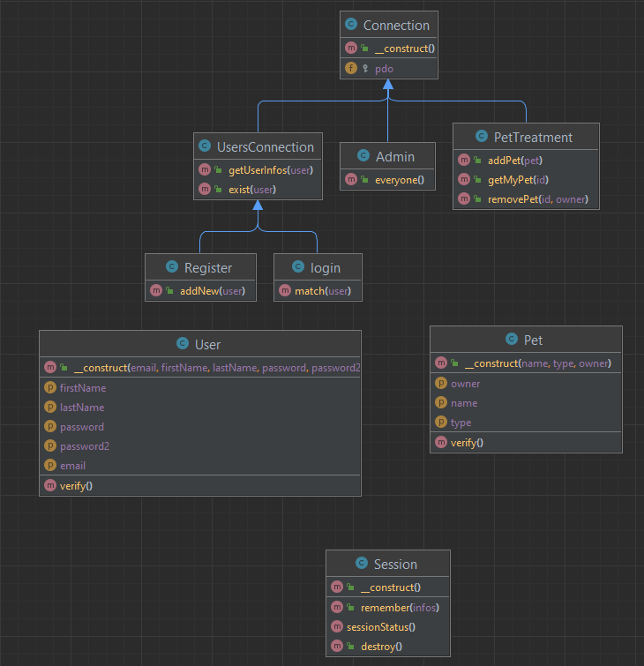Click the property icon of owner
644x666 pixels.
(441, 383)
